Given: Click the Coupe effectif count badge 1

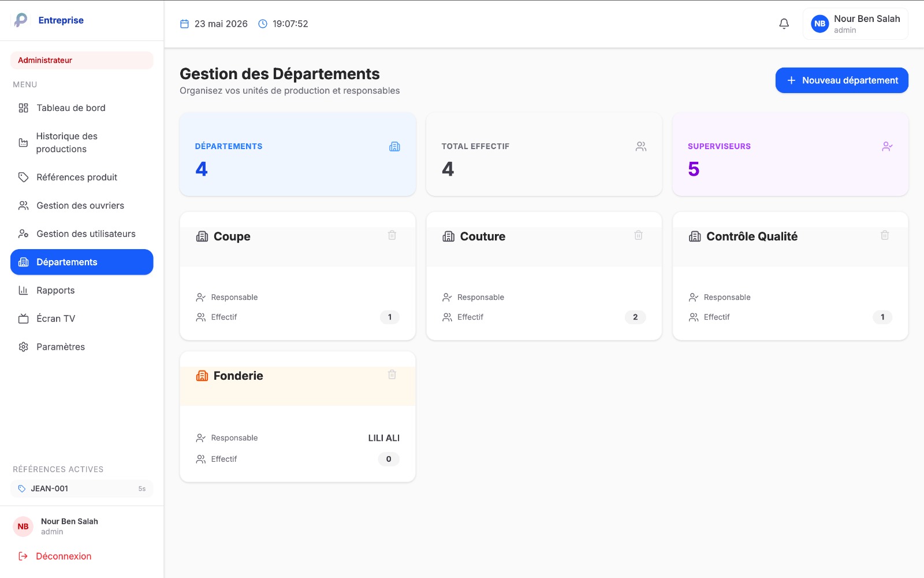Looking at the screenshot, I should [x=390, y=317].
